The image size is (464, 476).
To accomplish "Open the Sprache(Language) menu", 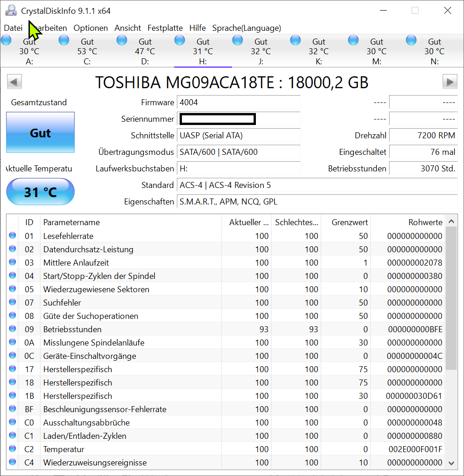I will tap(246, 28).
